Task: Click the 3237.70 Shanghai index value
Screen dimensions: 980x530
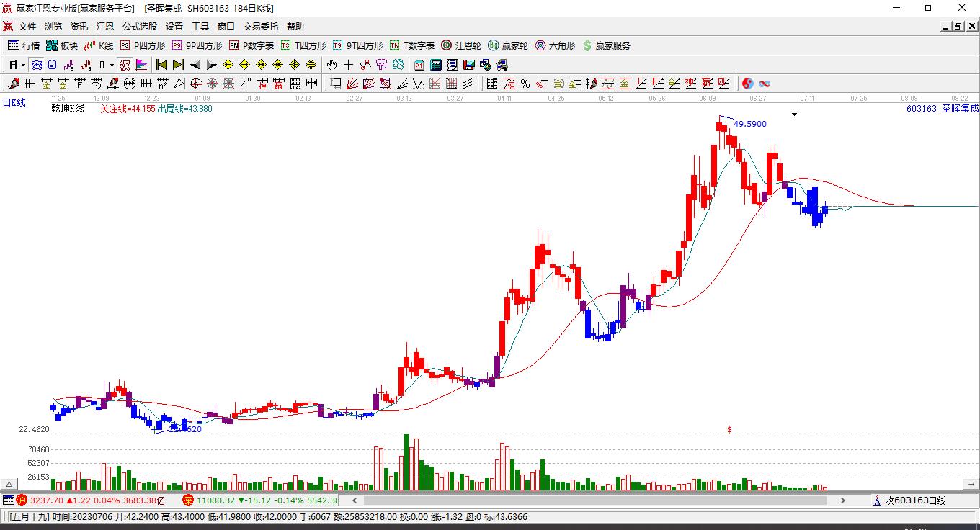Action: (x=47, y=500)
